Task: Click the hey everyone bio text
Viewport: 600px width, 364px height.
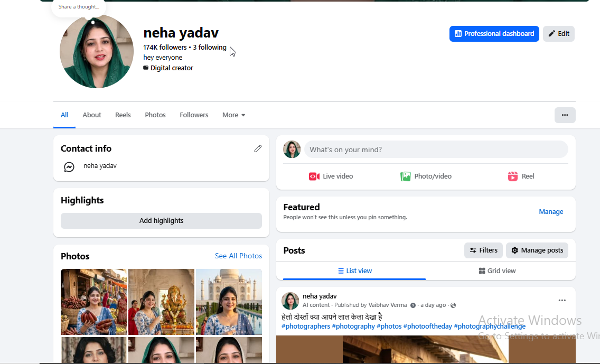Action: (163, 58)
